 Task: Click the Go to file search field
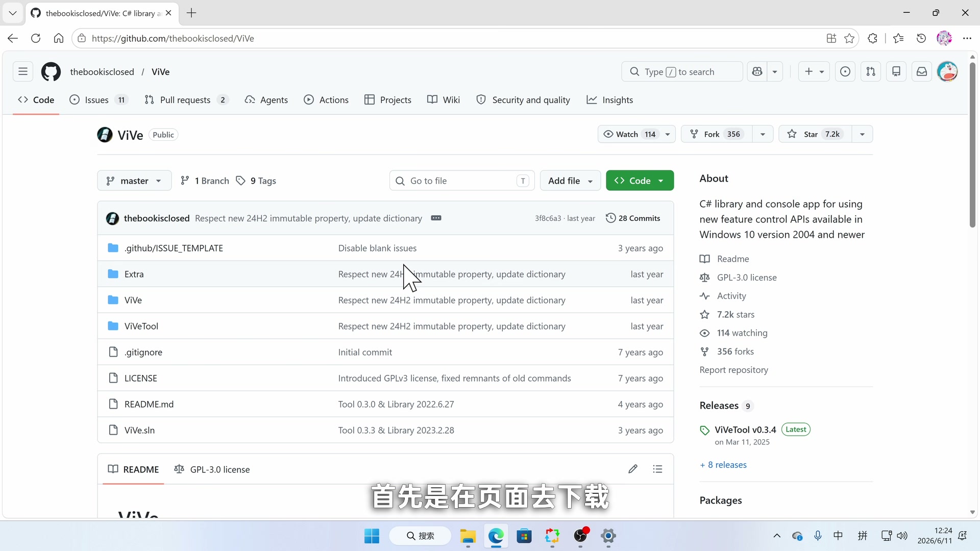(462, 181)
